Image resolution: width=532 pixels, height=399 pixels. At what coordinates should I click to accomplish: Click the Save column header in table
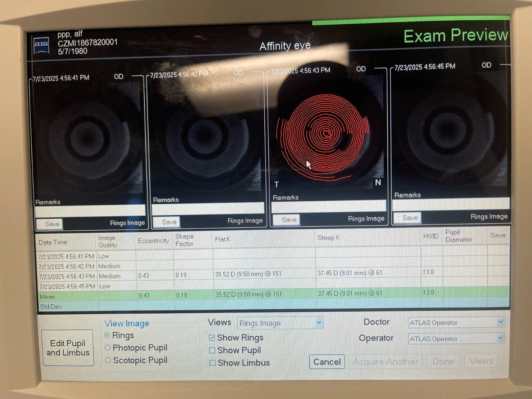(497, 235)
